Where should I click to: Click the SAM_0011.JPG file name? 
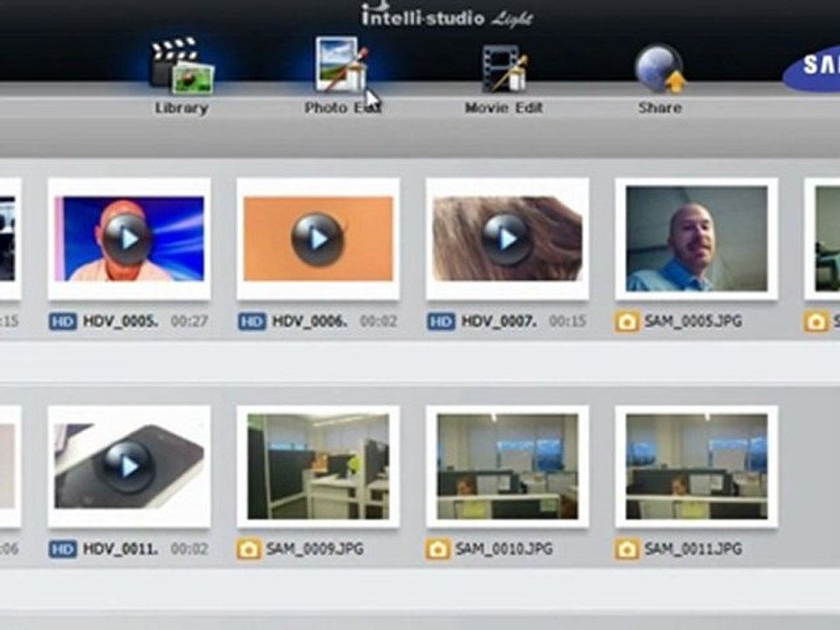tap(693, 549)
